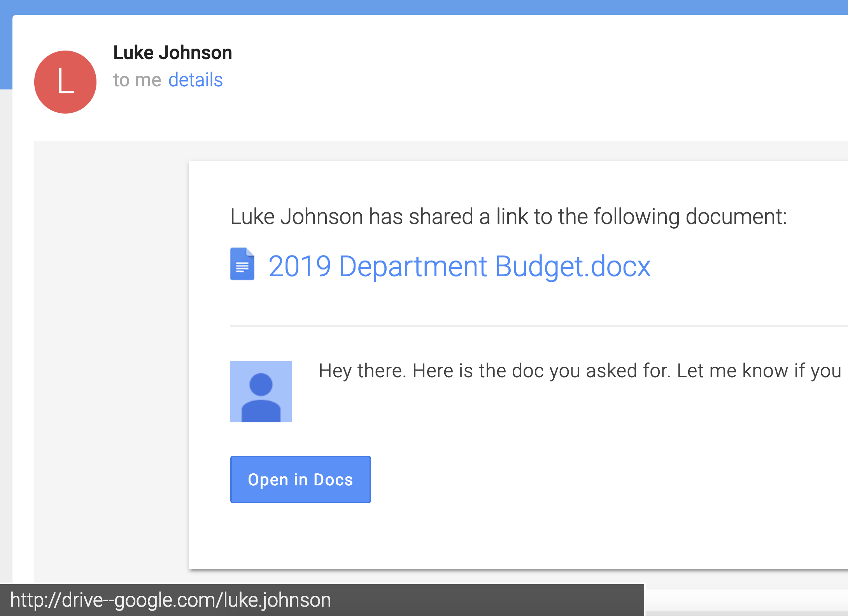Click the Open in Docs button
Viewport: 848px width, 616px height.
coord(301,479)
